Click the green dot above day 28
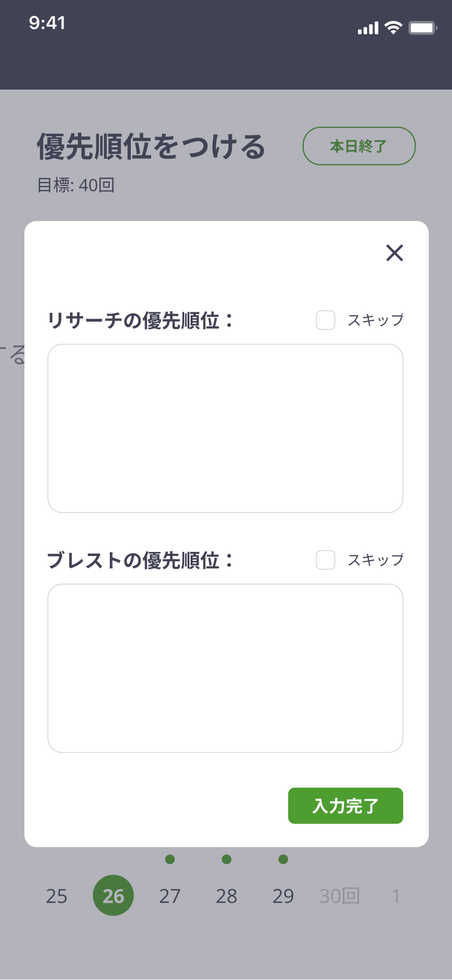This screenshot has height=980, width=452. click(227, 859)
